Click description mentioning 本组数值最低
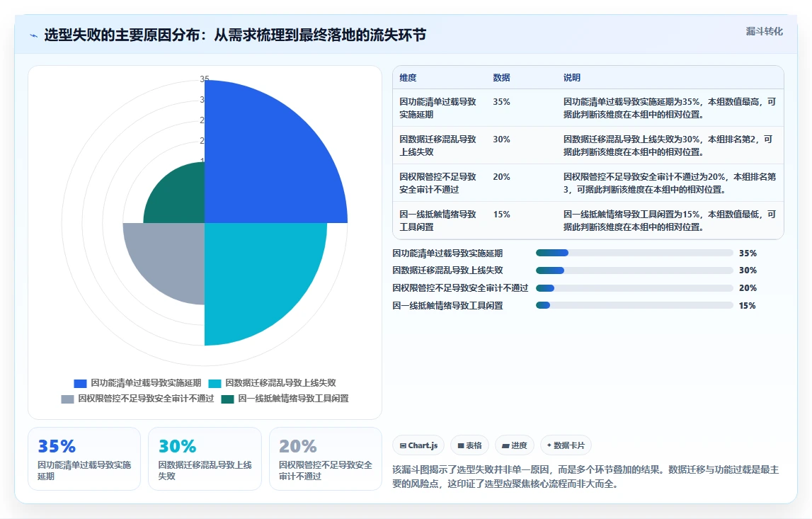812x519 pixels. [x=670, y=220]
